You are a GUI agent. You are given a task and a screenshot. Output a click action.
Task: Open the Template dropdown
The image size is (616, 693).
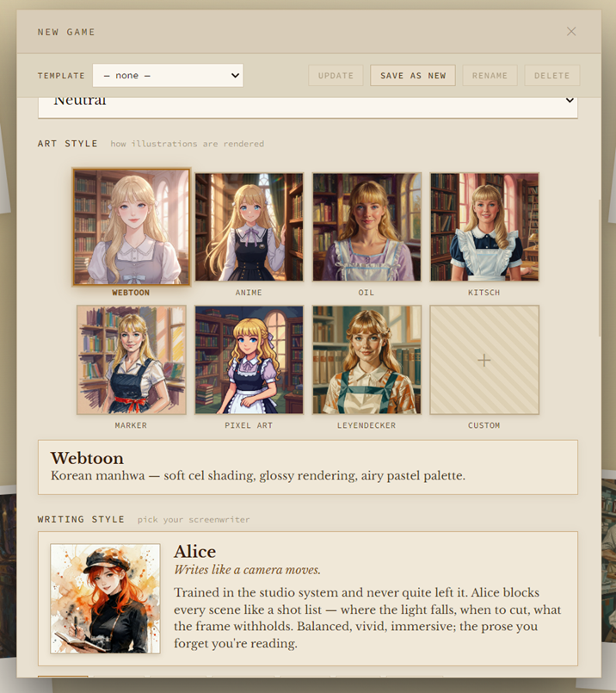[x=168, y=76]
